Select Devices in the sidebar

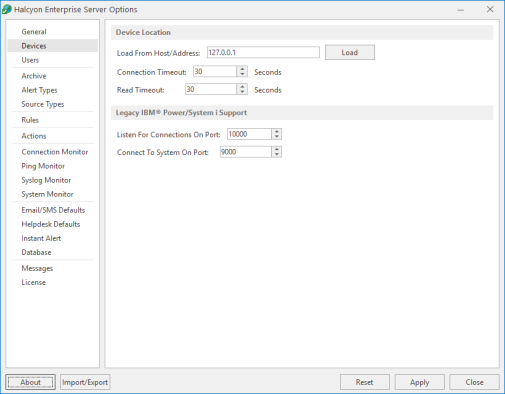tap(53, 46)
